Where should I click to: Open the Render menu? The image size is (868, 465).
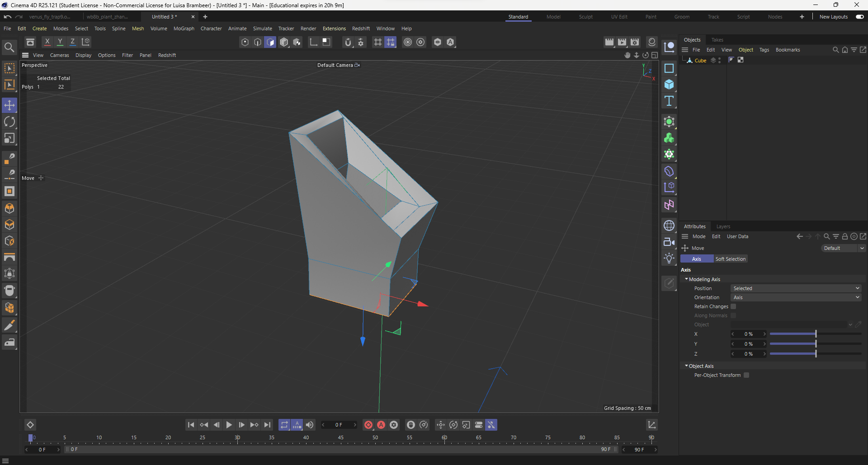[308, 28]
